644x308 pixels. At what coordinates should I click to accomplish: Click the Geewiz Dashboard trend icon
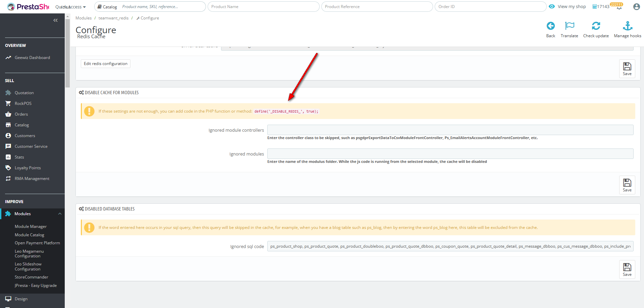coord(8,58)
